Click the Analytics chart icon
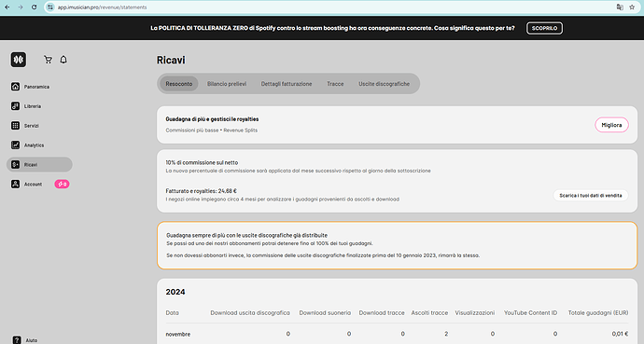 pyautogui.click(x=15, y=144)
